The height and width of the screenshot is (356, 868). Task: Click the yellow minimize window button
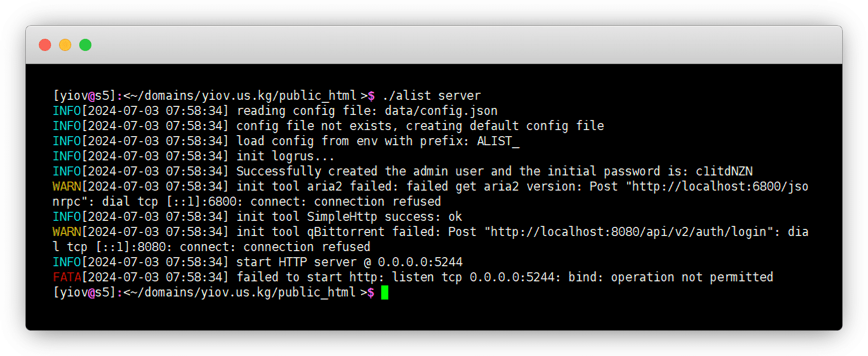65,45
